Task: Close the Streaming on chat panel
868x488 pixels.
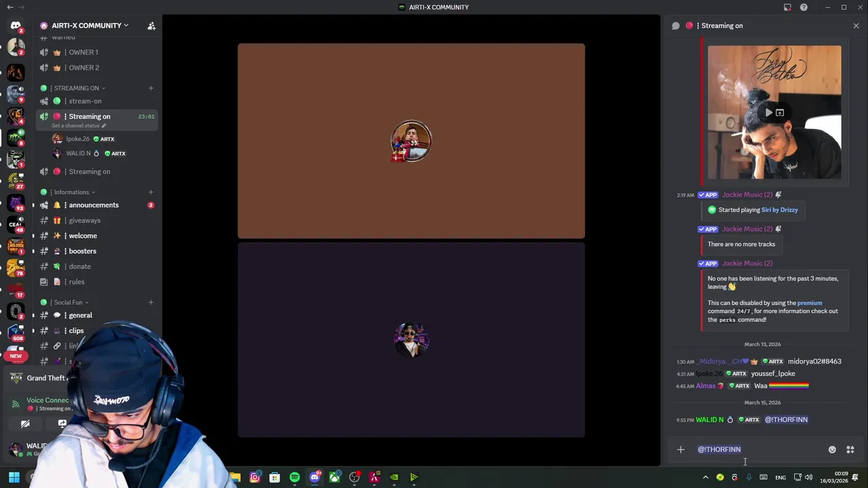Action: point(856,26)
